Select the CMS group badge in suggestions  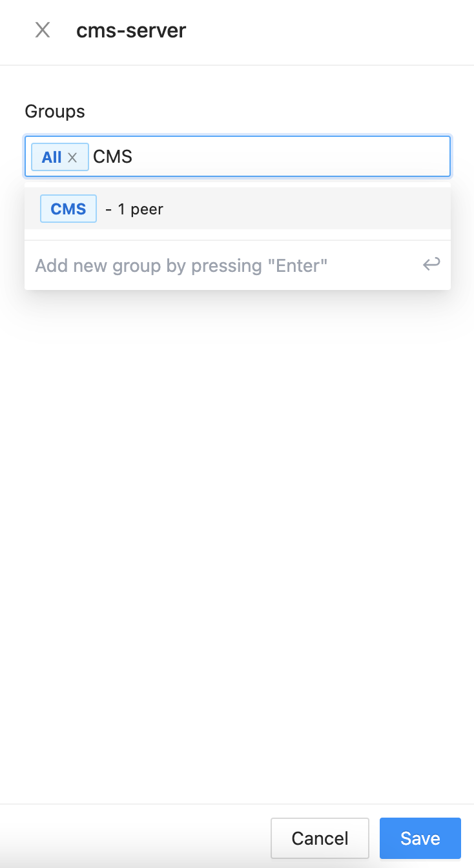click(68, 209)
